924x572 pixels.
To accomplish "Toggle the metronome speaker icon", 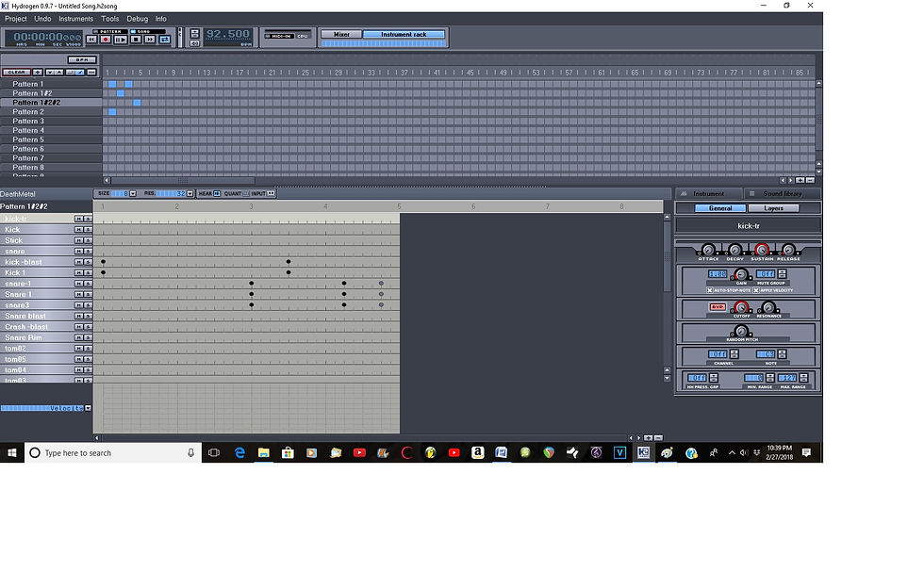I will tap(194, 43).
